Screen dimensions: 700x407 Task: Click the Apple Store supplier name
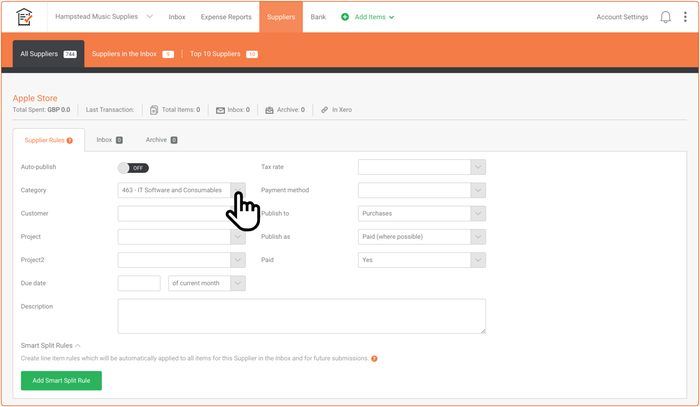[x=35, y=98]
